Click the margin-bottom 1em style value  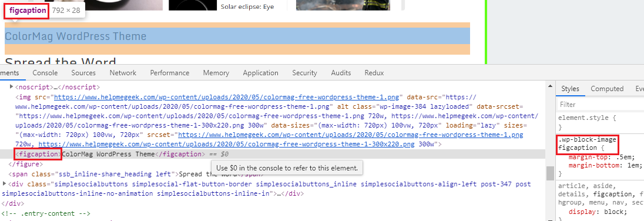634,166
